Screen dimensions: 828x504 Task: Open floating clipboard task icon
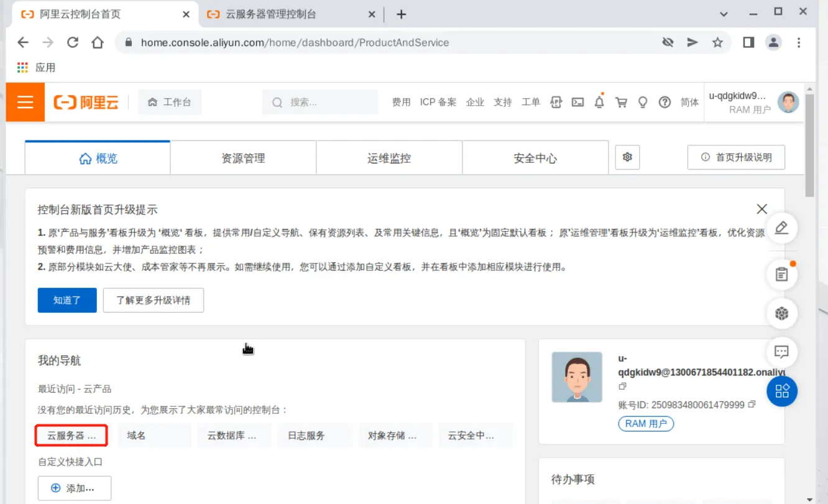coord(782,274)
